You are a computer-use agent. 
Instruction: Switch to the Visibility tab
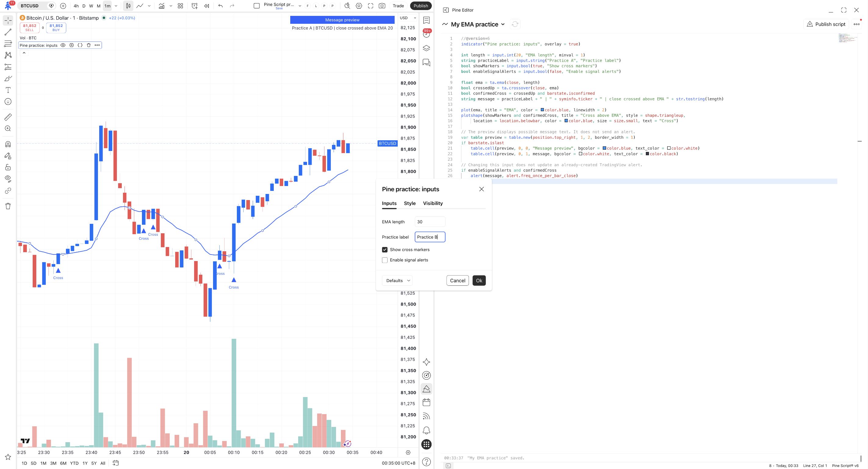(x=433, y=203)
